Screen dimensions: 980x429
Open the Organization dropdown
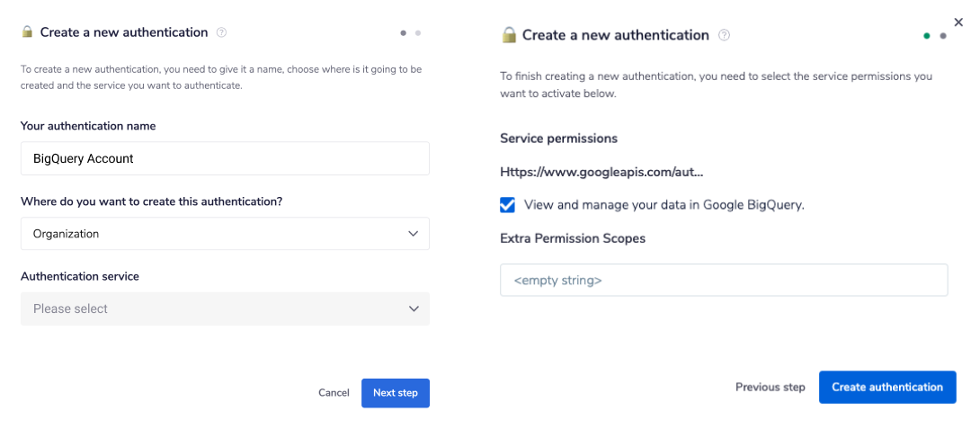[225, 234]
